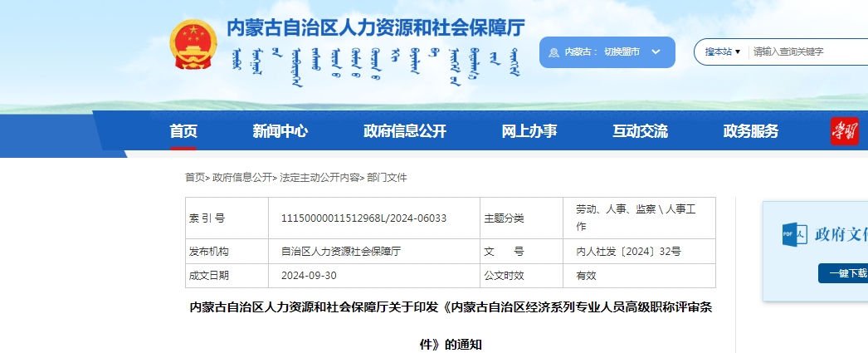This screenshot has height=353, width=868.
Task: Select 网上办事 in the navigation bar
Action: pyautogui.click(x=529, y=131)
